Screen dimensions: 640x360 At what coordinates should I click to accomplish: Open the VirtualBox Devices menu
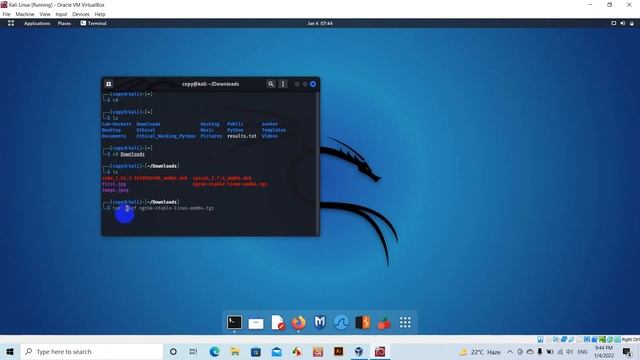point(81,14)
